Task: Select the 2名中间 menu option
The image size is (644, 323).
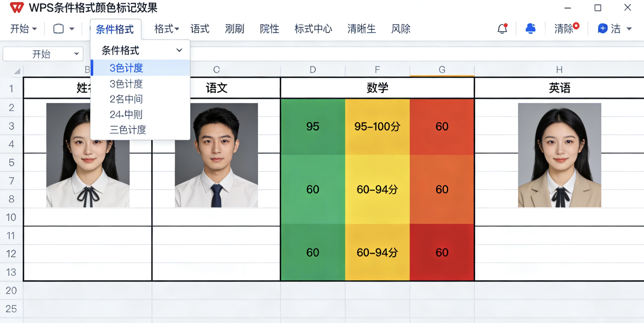Action: pos(126,99)
